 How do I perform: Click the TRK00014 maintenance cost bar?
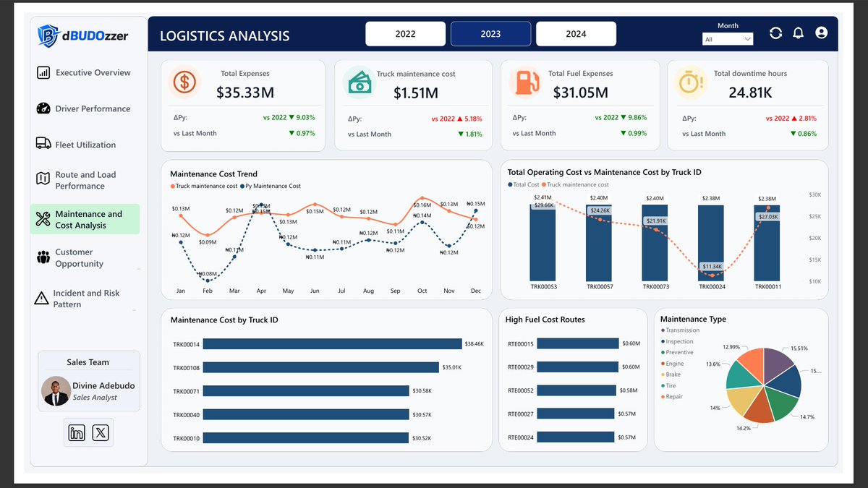pyautogui.click(x=332, y=344)
